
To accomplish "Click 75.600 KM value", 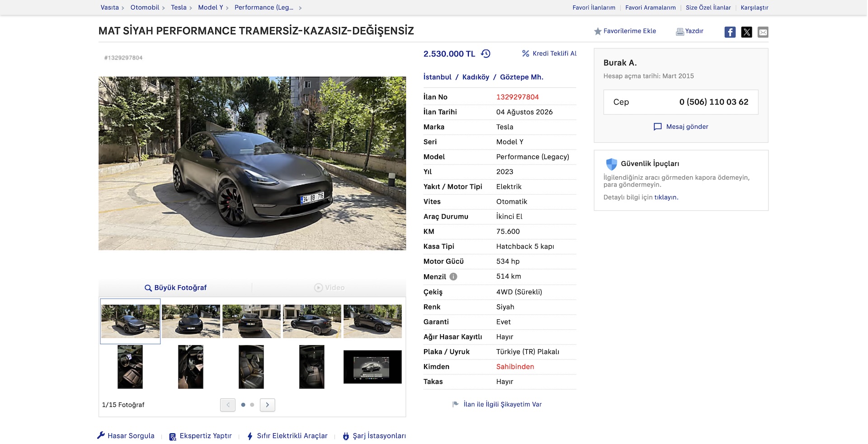I will (508, 231).
